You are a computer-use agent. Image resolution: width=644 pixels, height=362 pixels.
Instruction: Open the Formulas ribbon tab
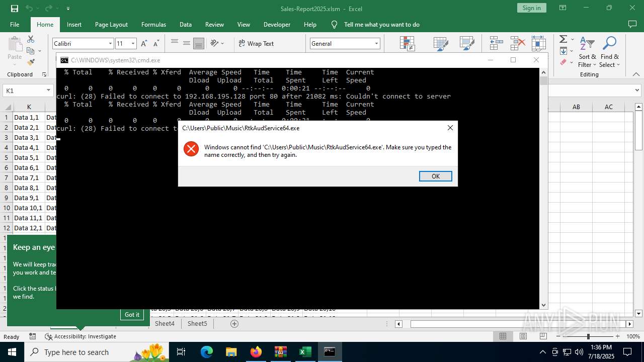(153, 24)
